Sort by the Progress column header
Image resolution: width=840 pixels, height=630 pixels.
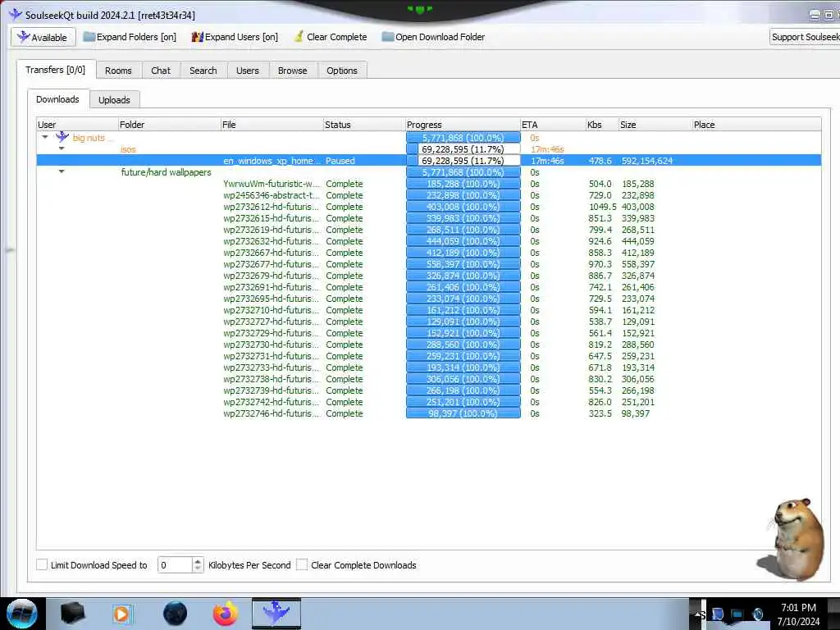[463, 125]
